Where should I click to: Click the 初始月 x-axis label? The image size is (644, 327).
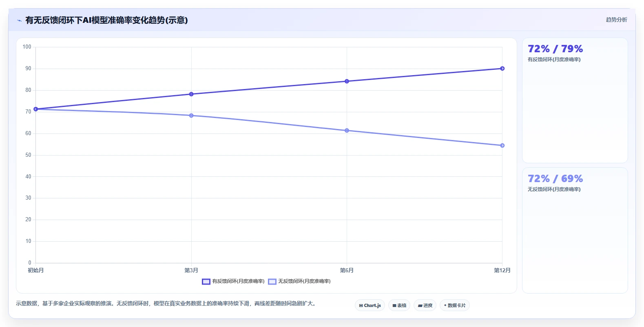tap(35, 270)
